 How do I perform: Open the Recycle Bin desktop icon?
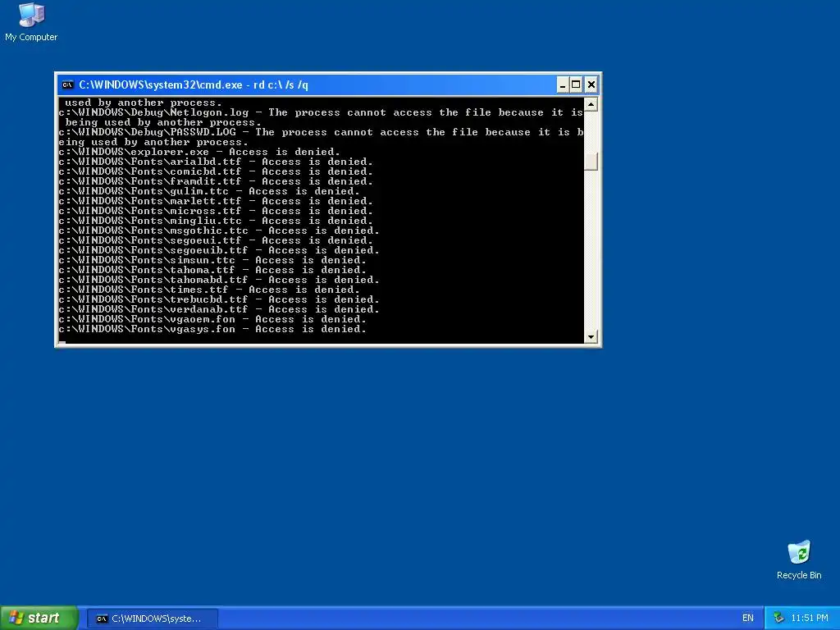799,559
